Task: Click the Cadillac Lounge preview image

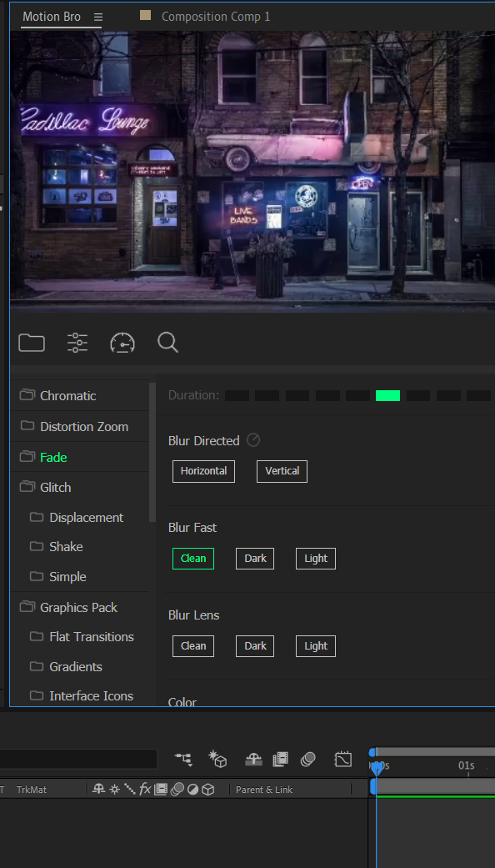Action: tap(252, 171)
